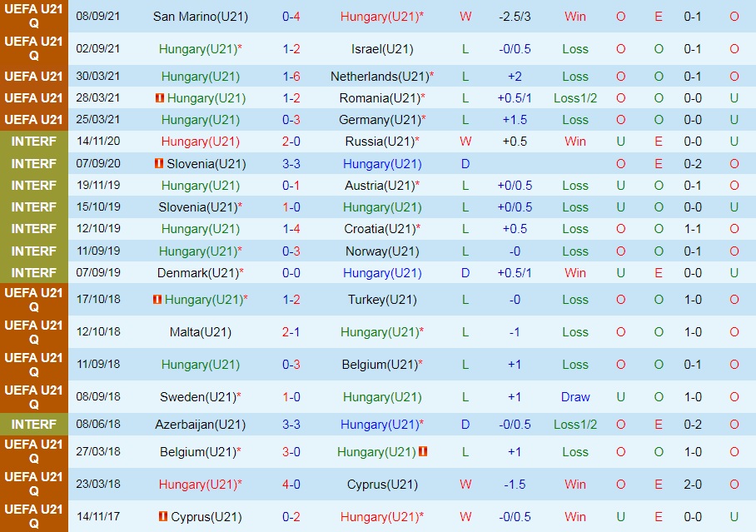Click handicap -1.5 in 23/03/18 row
This screenshot has width=756, height=532.
click(515, 485)
